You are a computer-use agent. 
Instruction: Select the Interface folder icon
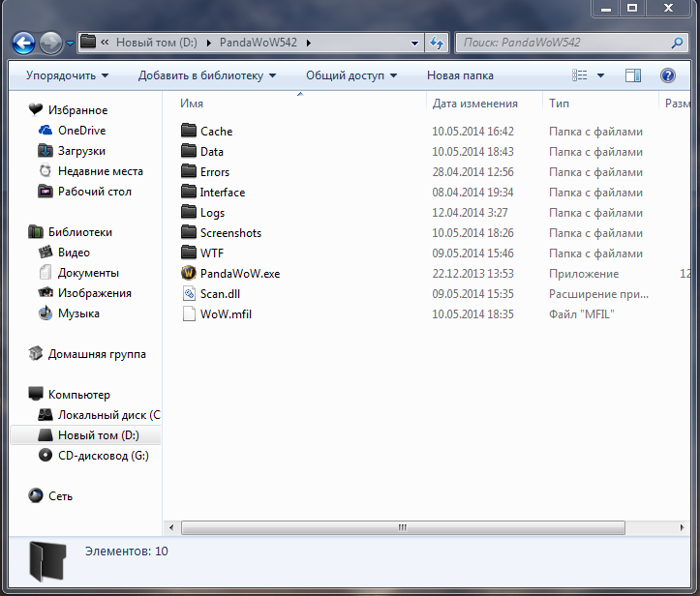point(189,192)
